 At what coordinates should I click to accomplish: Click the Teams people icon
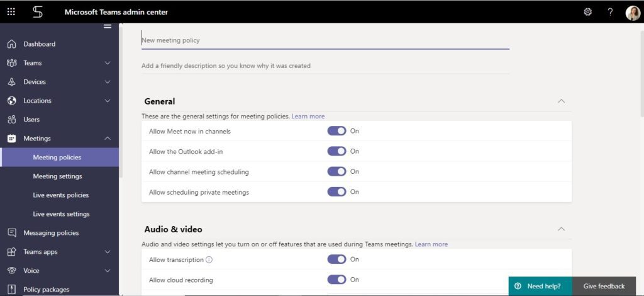tap(12, 63)
